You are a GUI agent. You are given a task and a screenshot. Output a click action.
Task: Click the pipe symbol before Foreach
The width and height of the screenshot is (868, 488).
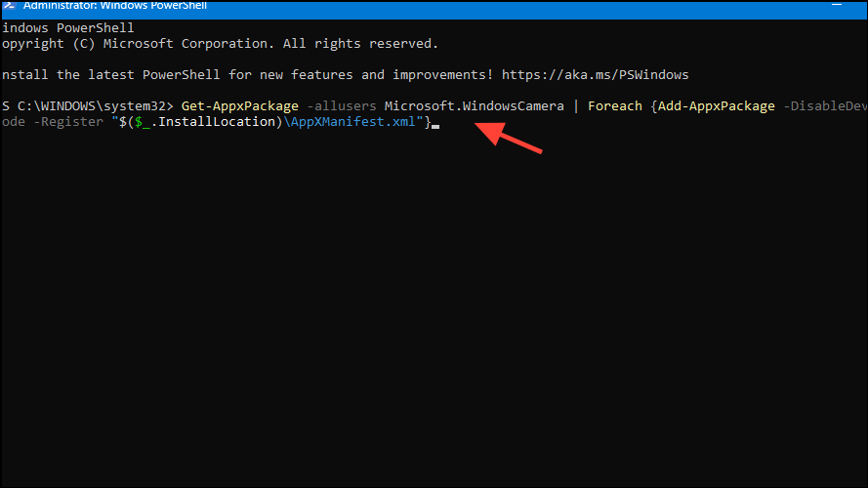pyautogui.click(x=576, y=106)
